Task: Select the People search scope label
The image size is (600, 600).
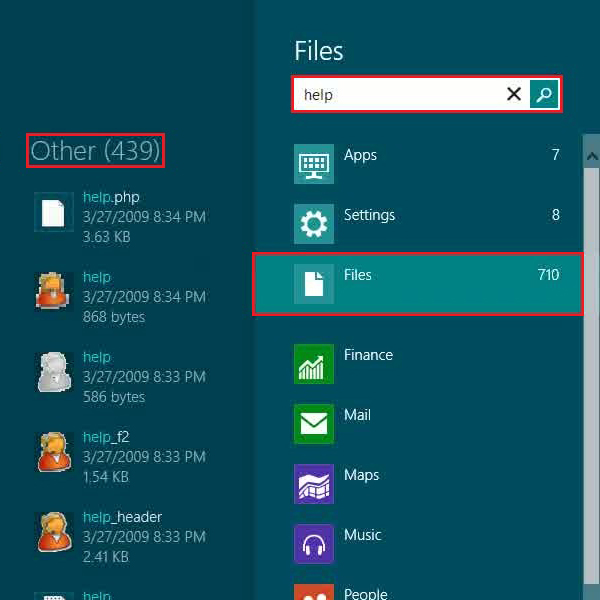Action: [x=365, y=593]
